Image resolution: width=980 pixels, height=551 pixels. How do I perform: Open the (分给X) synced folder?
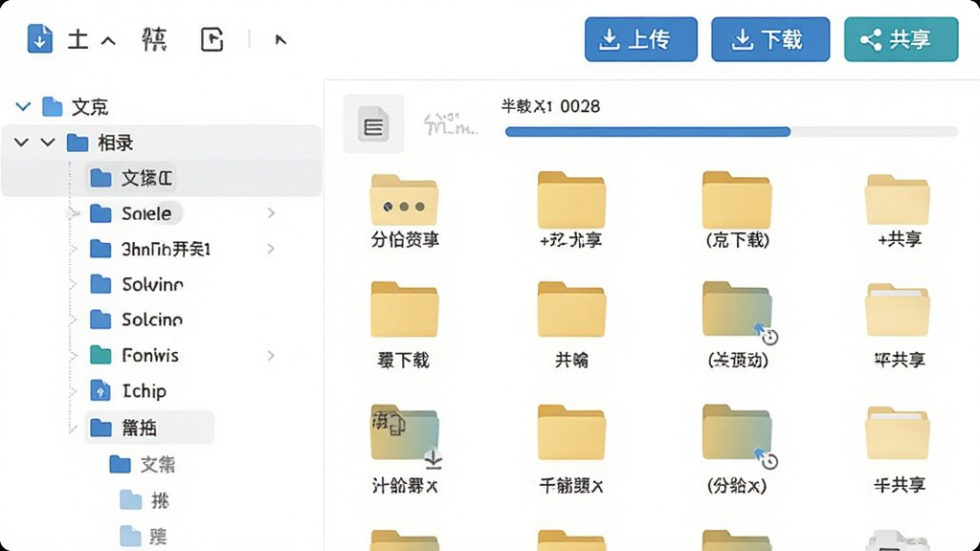click(738, 434)
